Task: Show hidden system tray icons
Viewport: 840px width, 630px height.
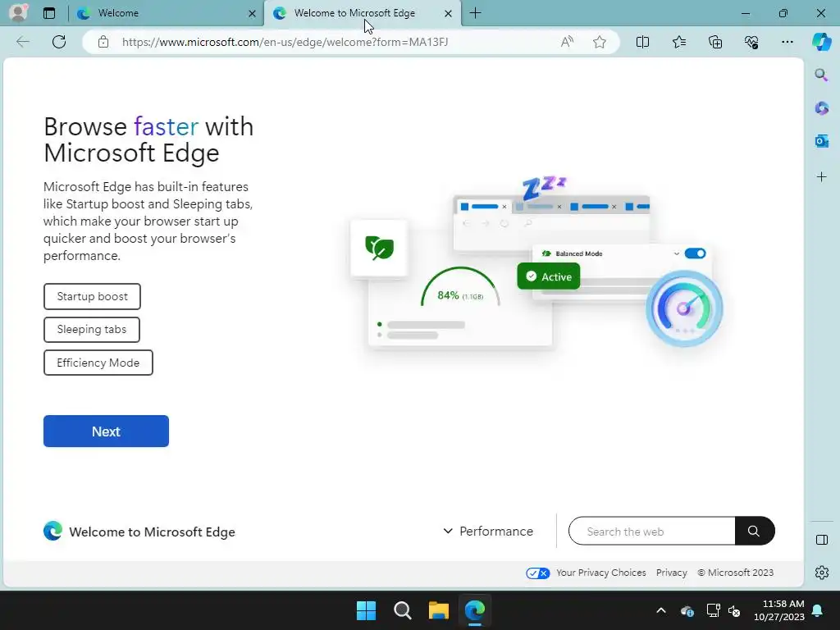Action: coord(661,610)
